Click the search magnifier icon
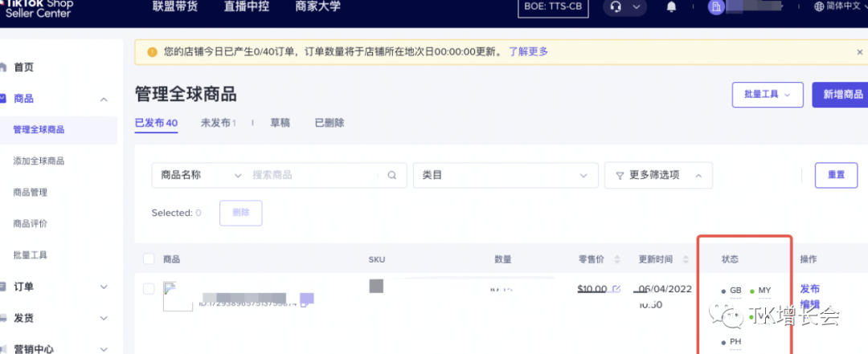 click(x=392, y=175)
